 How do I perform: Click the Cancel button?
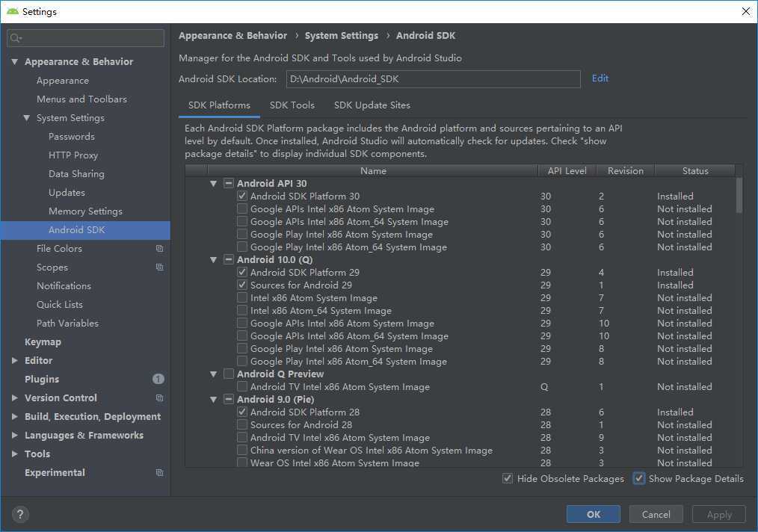tap(656, 514)
